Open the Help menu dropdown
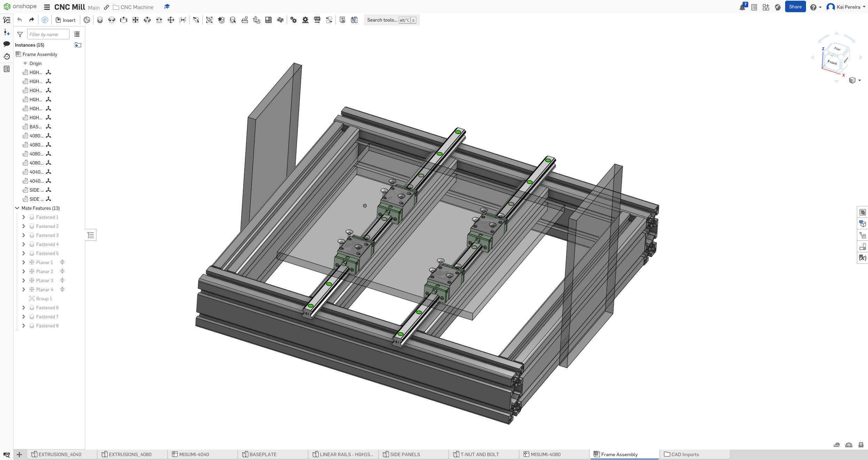The height and width of the screenshot is (460, 868). tap(815, 7)
